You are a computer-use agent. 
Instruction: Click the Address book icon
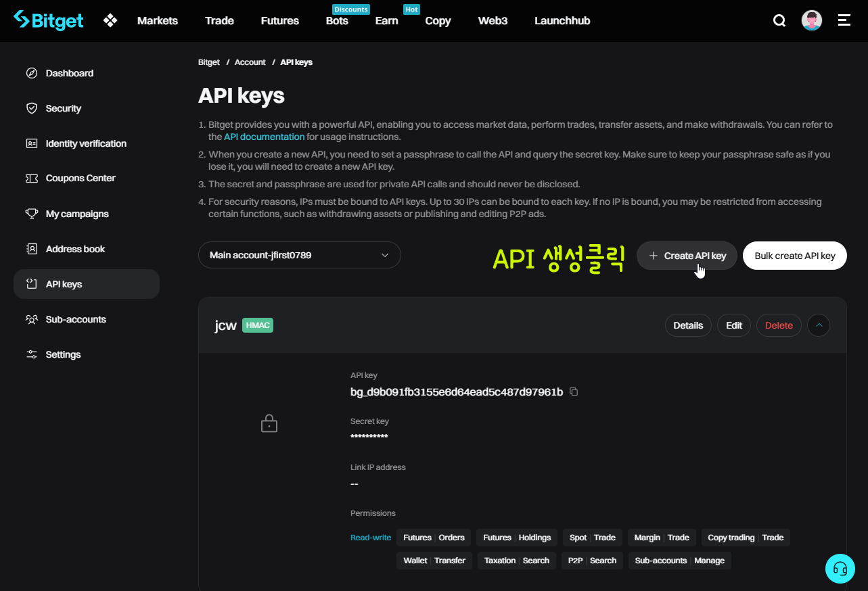pos(32,249)
